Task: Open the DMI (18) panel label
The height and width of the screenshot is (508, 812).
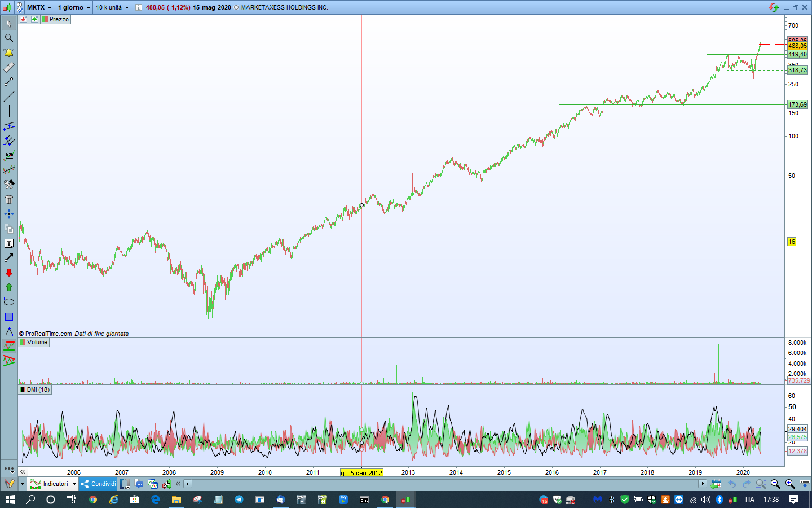Action: [35, 389]
